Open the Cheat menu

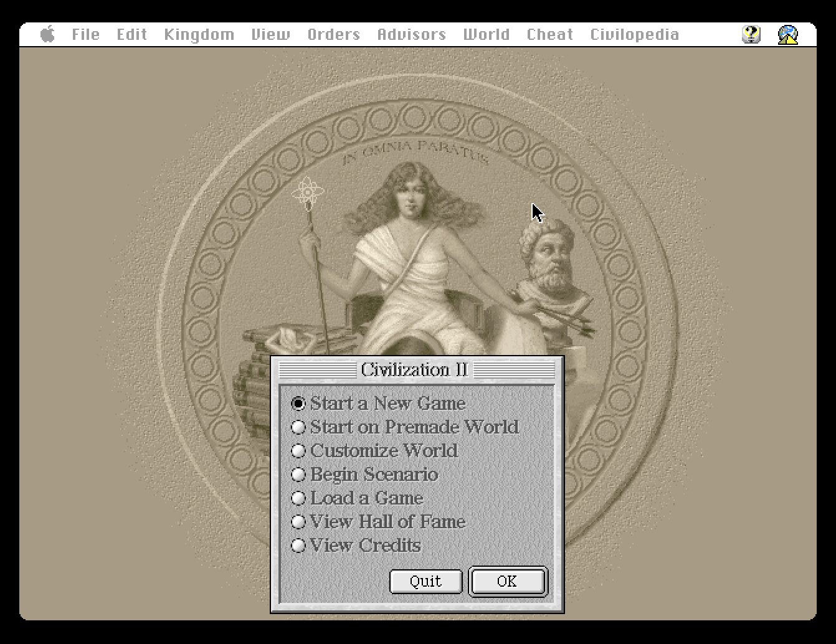550,34
